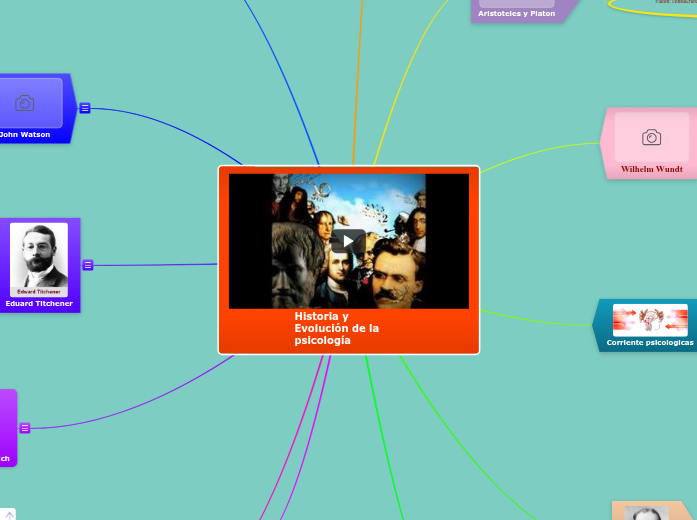Open notes icon beside Eduard Titchener node
The width and height of the screenshot is (697, 520).
pyautogui.click(x=88, y=265)
